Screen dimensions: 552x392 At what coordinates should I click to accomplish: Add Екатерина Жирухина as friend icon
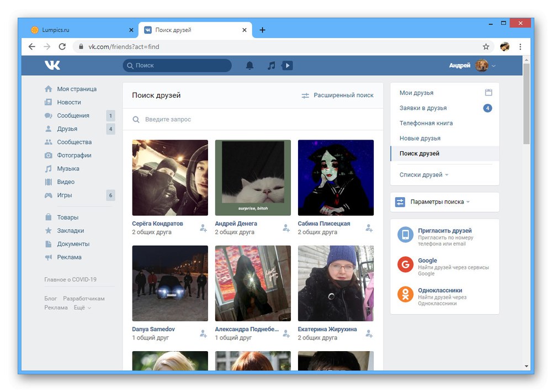pos(369,333)
